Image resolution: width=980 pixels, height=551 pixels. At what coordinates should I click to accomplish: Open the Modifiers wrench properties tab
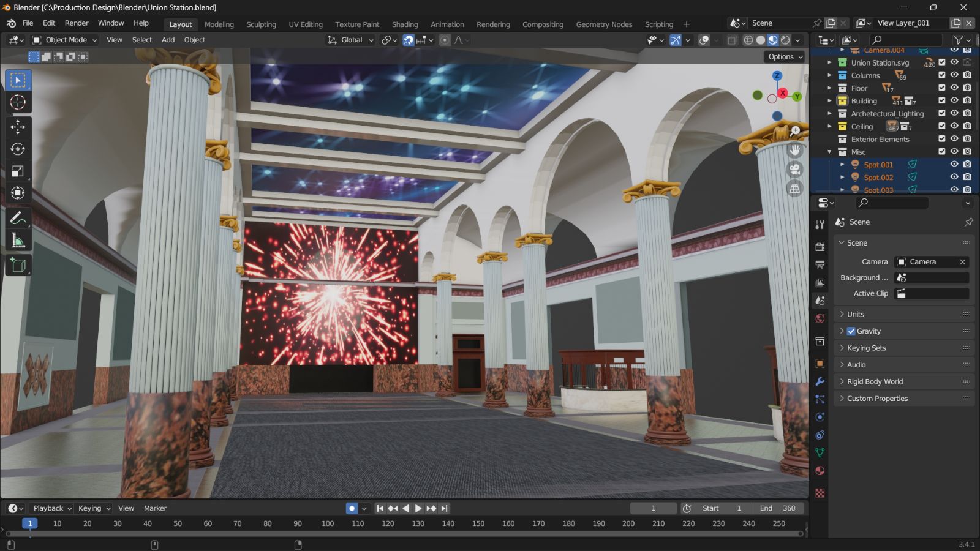pyautogui.click(x=820, y=381)
